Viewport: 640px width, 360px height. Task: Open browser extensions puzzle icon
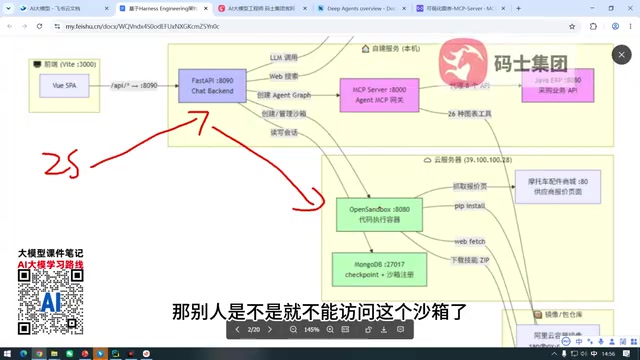click(593, 26)
